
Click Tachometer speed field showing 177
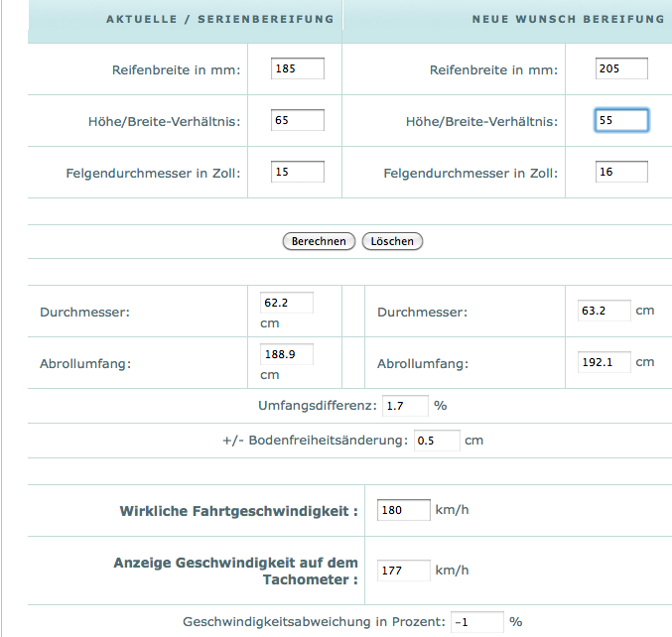404,571
